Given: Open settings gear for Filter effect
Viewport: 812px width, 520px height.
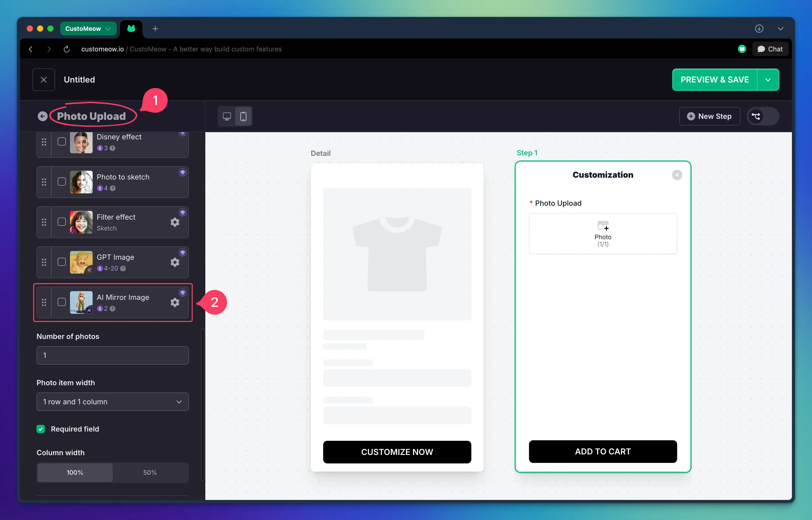Looking at the screenshot, I should click(175, 222).
